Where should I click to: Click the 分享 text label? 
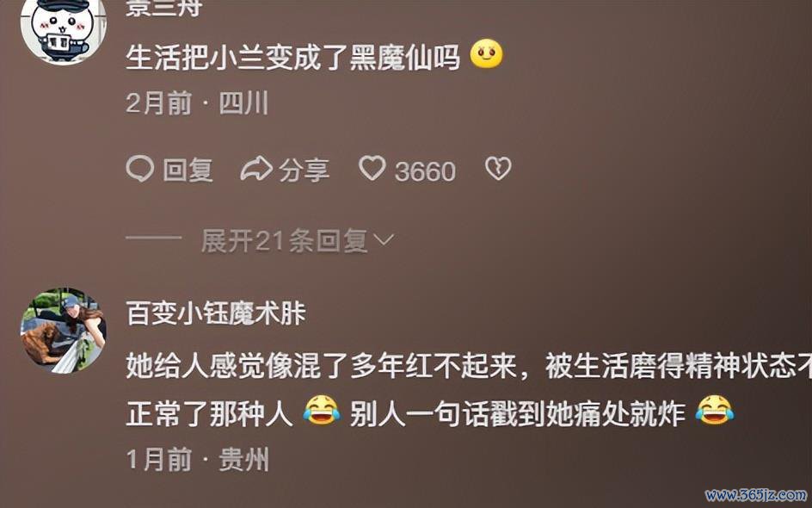click(x=304, y=170)
